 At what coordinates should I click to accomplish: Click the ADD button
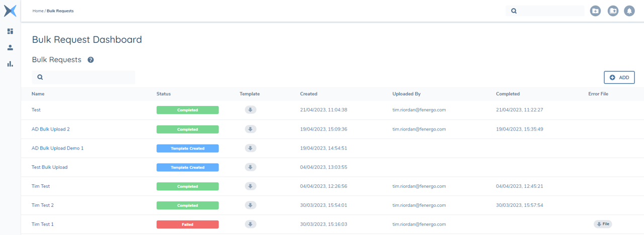coord(619,77)
